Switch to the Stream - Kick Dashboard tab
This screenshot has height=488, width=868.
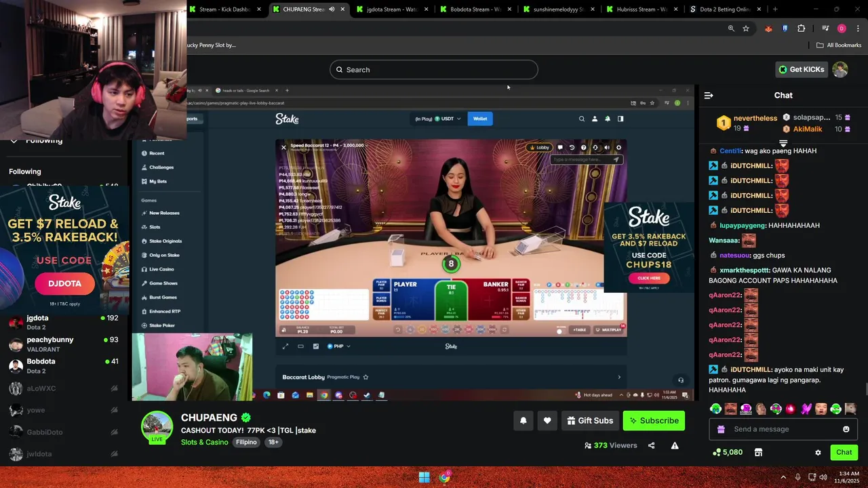(x=225, y=9)
